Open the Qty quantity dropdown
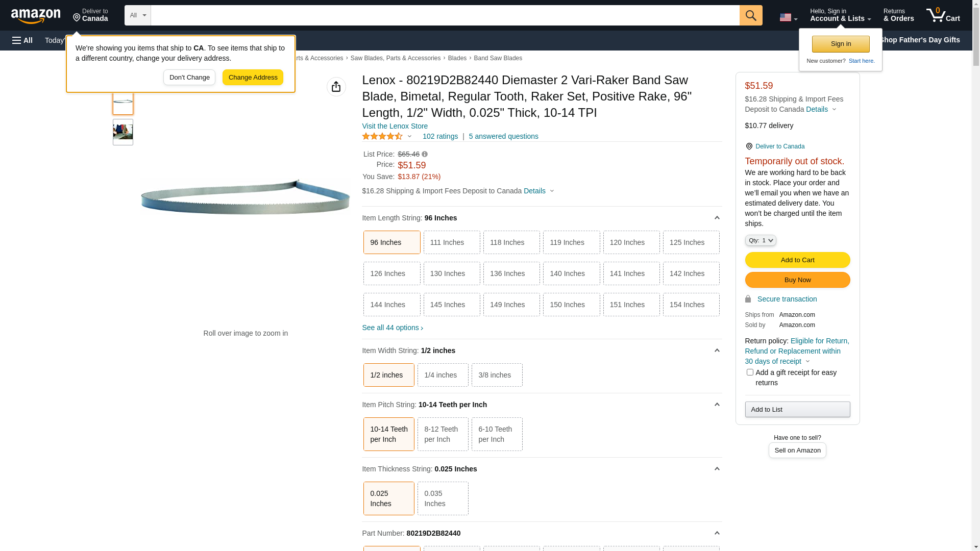The width and height of the screenshot is (980, 551). (x=760, y=240)
